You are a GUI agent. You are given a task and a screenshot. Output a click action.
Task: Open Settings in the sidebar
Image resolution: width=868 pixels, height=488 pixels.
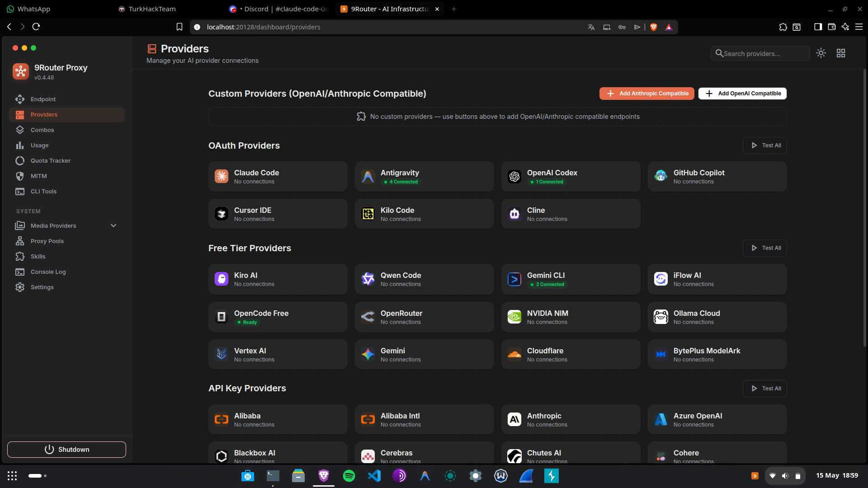[66, 287]
